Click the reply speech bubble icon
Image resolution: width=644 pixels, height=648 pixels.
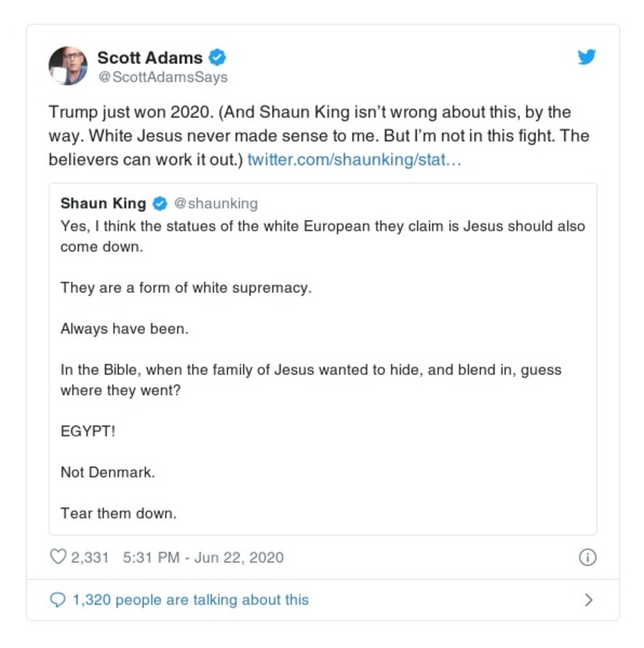tap(56, 599)
